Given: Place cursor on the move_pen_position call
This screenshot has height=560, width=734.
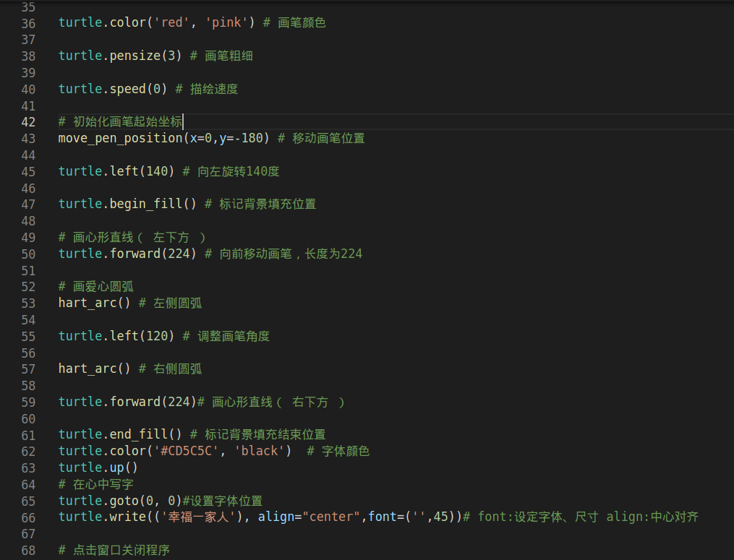Looking at the screenshot, I should coord(116,138).
